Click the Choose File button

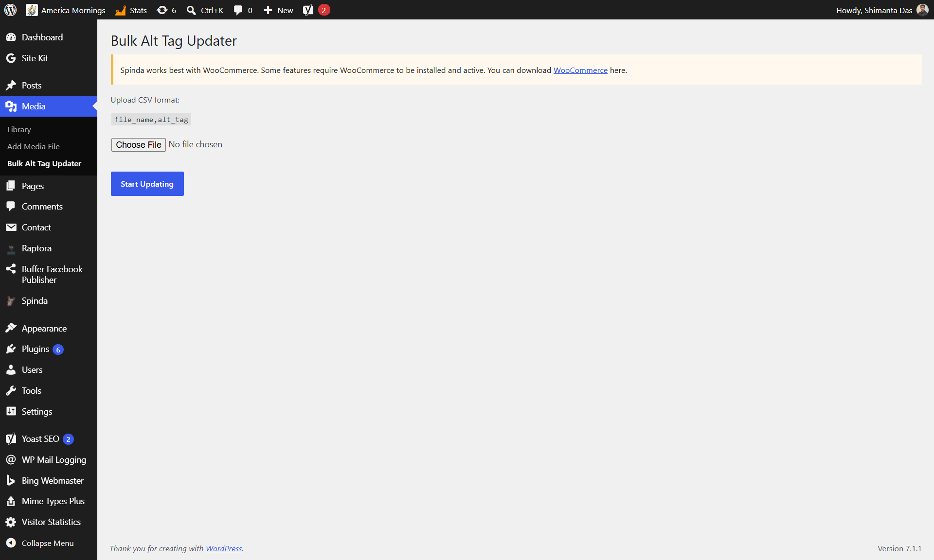[x=139, y=144]
